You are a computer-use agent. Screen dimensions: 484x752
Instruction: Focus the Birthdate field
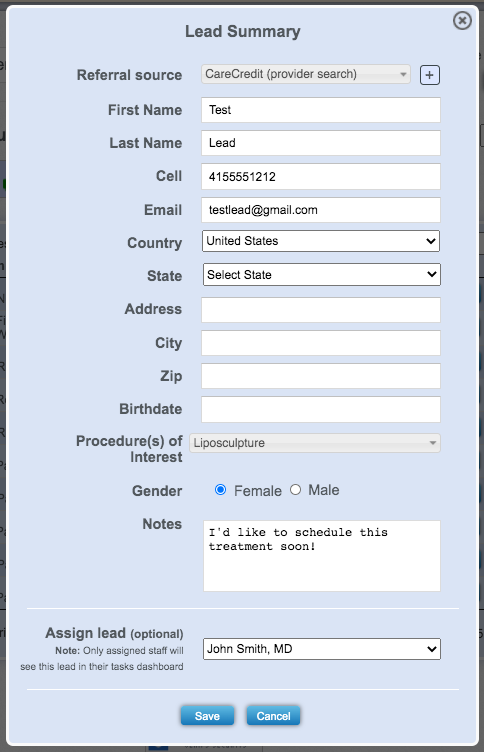coord(320,410)
